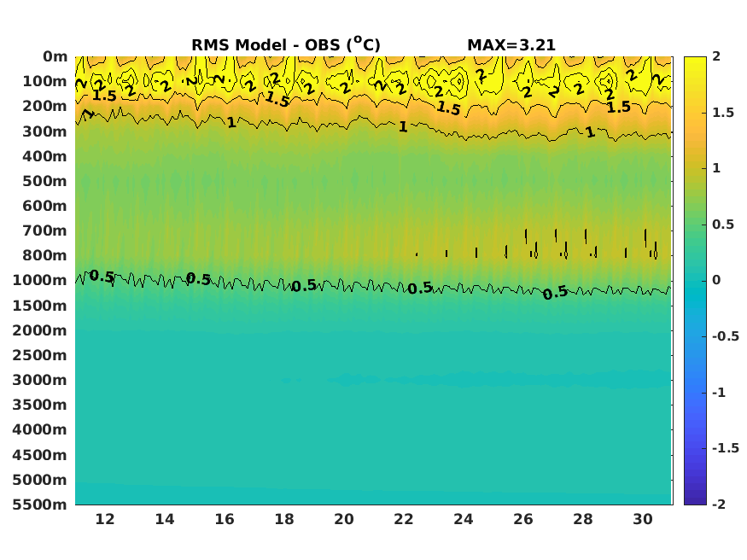Image resolution: width=747 pixels, height=560 pixels.
Task: Click the "4000m" depth axis label
Action: pyautogui.click(x=40, y=429)
